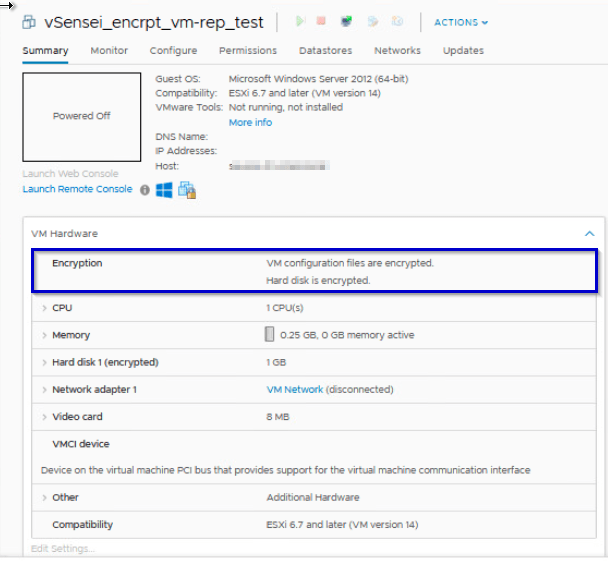Image resolution: width=608 pixels, height=561 pixels.
Task: Click the Windows logo icon
Action: click(x=164, y=190)
